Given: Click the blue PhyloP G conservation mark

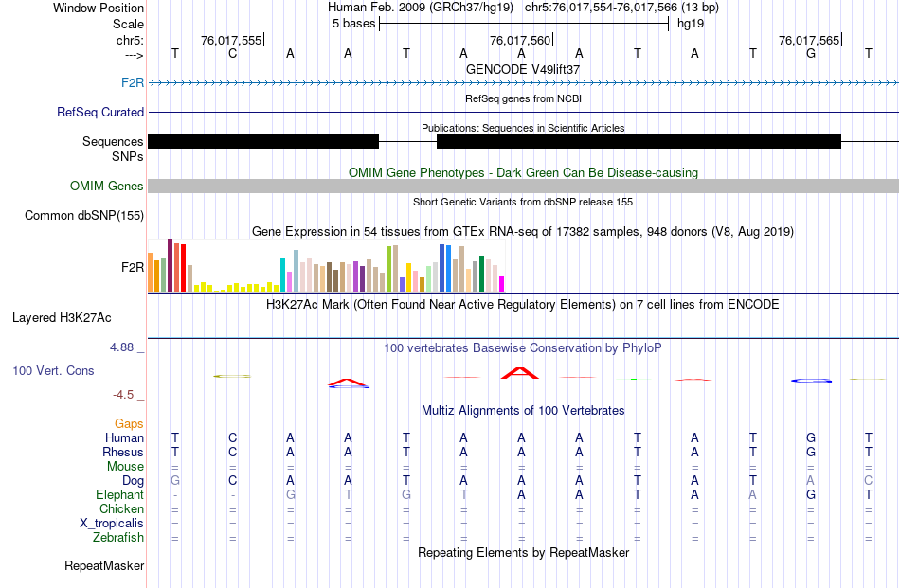Looking at the screenshot, I should [811, 381].
